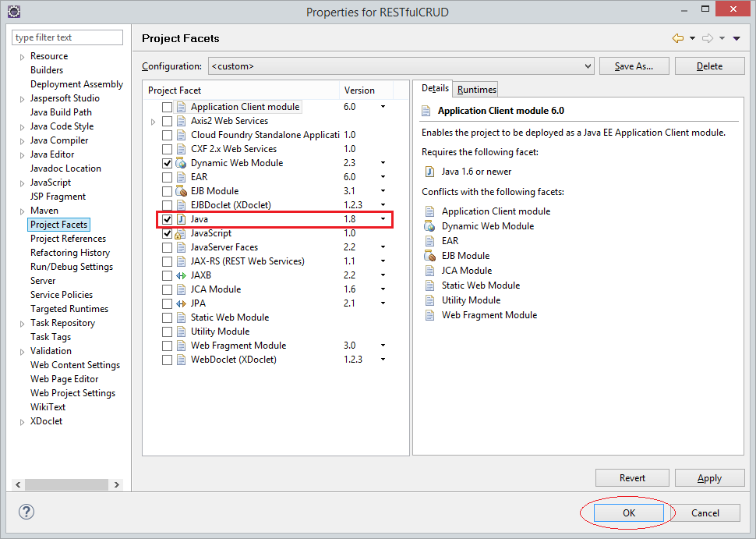
Task: Click the sidebar horizontal scrollbar thumb
Action: [x=66, y=484]
